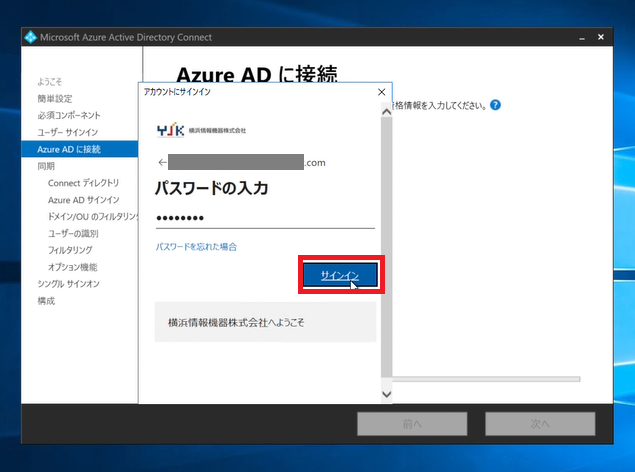This screenshot has width=635, height=472.
Task: Select 構成 in the left sidebar
Action: 46,301
